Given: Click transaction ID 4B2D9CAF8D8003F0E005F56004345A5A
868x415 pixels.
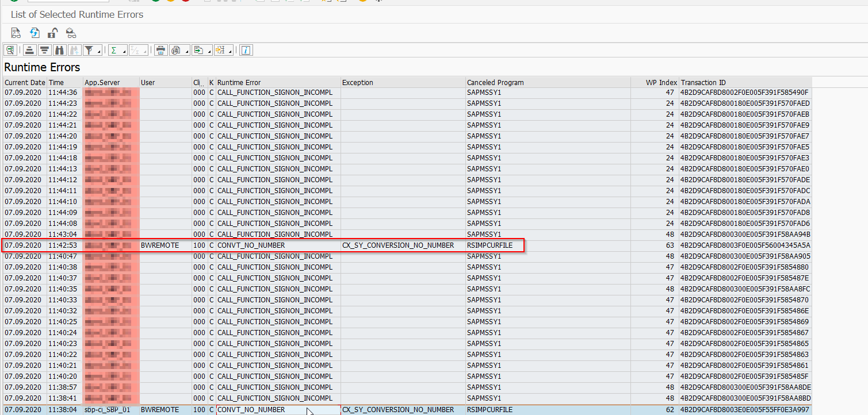Looking at the screenshot, I should tap(745, 245).
